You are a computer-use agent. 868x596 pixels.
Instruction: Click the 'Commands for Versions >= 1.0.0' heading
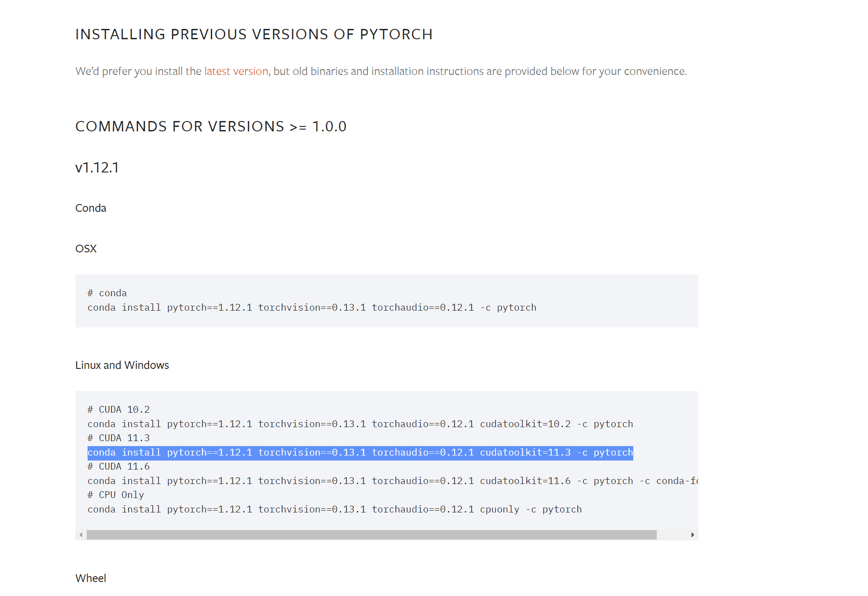click(211, 126)
